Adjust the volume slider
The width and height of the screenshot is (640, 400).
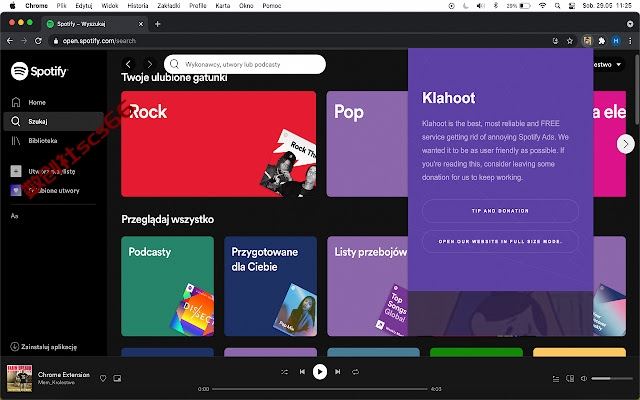(612, 379)
